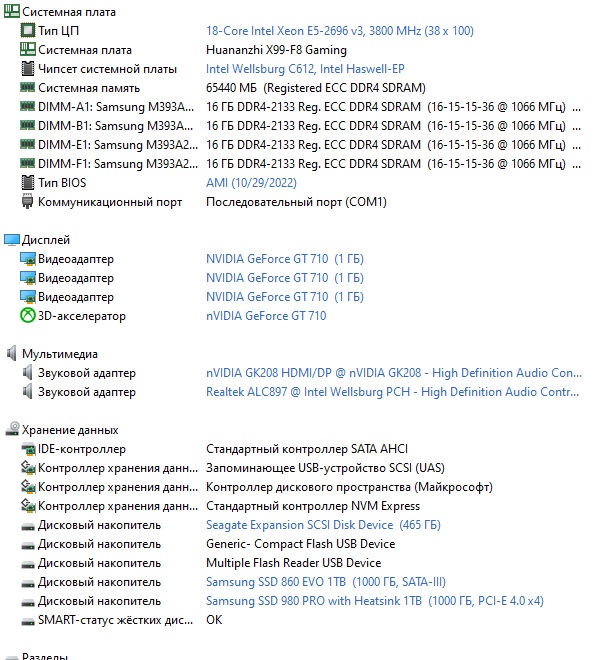This screenshot has width=614, height=660.
Task: Select the Контроллер дискового пространства (Майкрософт) value
Action: coord(349,487)
